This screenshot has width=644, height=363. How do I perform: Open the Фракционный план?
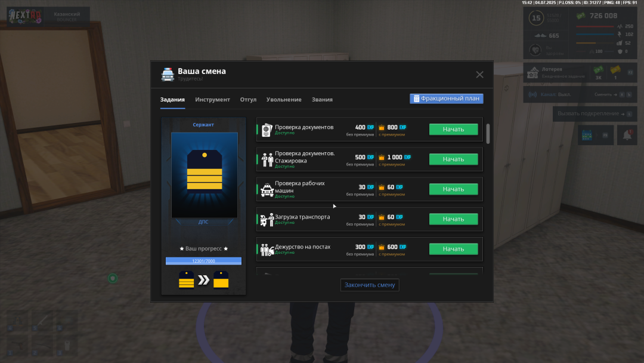pos(447,99)
